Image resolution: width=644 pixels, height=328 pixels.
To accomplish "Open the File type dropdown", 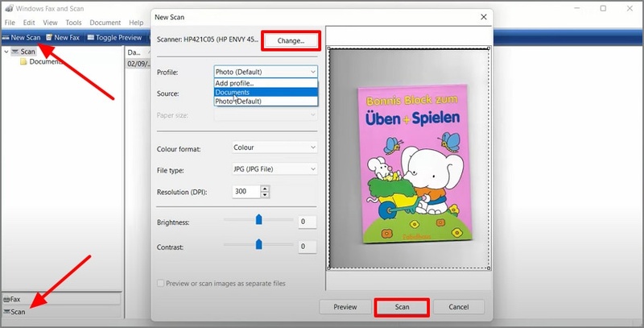I will click(x=275, y=169).
